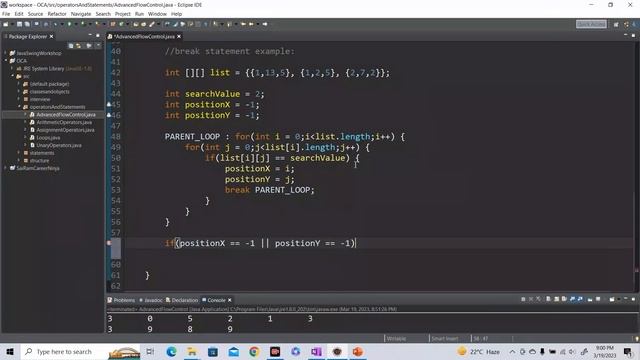Click the Save All toolbar icon

(27, 24)
